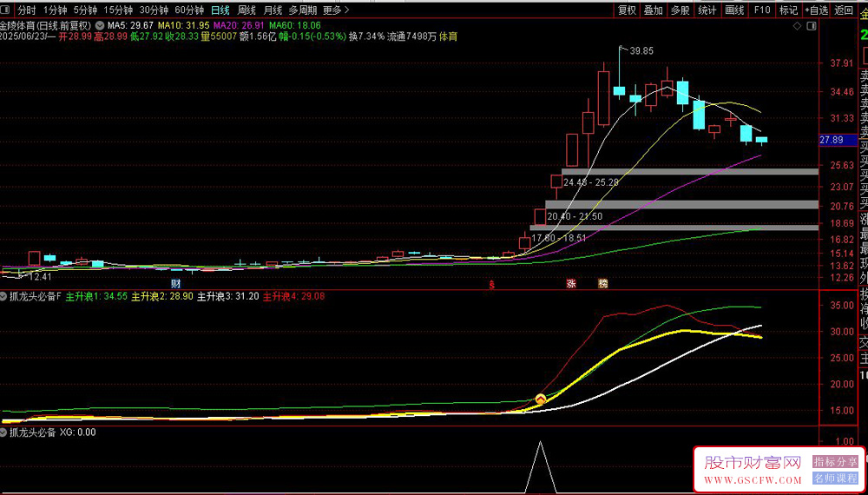Click the yellow arrow signal on 主升浪 chart
The image size is (868, 495).
point(541,399)
